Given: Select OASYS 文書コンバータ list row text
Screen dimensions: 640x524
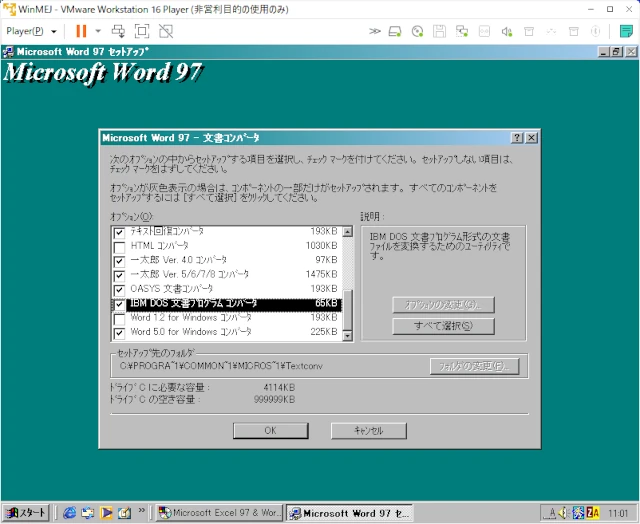Looking at the screenshot, I should coord(172,289).
